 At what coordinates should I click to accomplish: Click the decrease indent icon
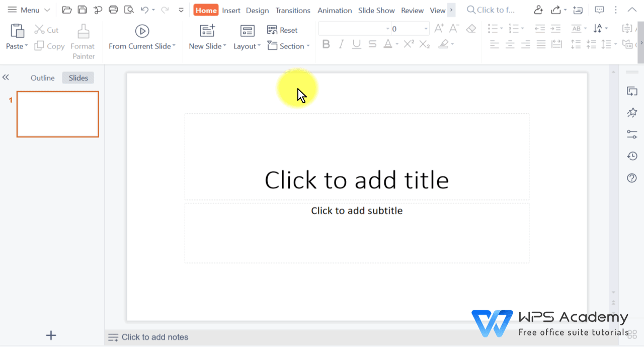click(540, 29)
